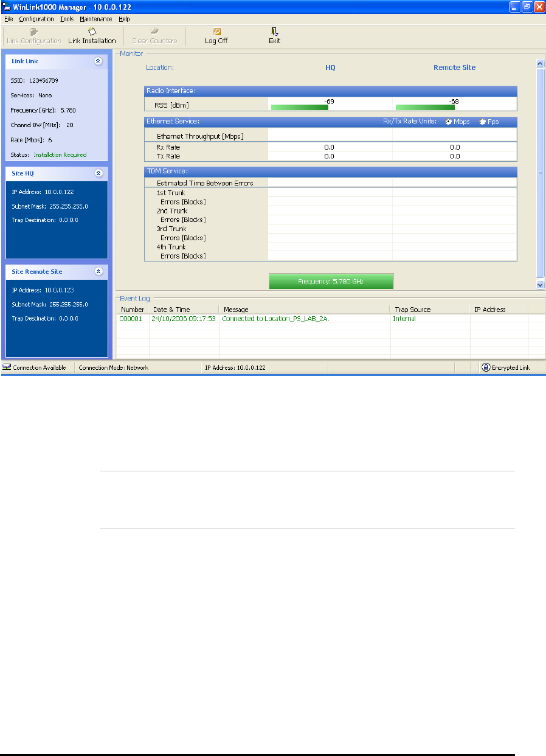The image size is (546, 756).
Task: Click the status bar IP Address: 10.0.0.122
Action: point(235,368)
